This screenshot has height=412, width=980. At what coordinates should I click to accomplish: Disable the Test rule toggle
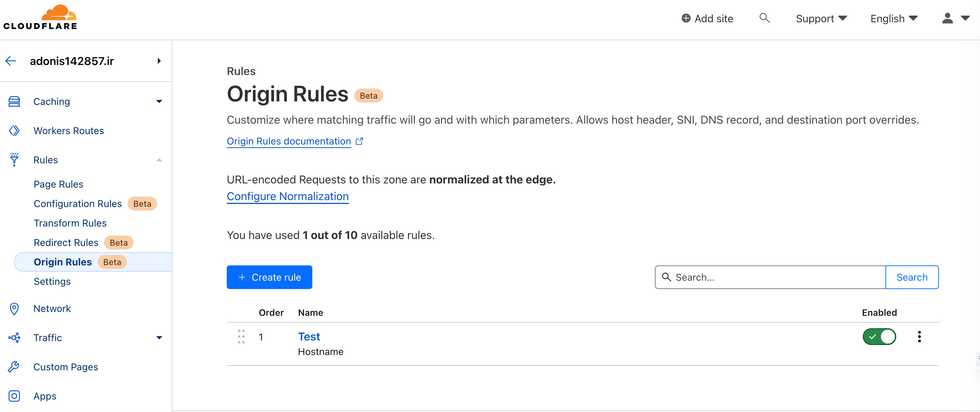point(879,337)
